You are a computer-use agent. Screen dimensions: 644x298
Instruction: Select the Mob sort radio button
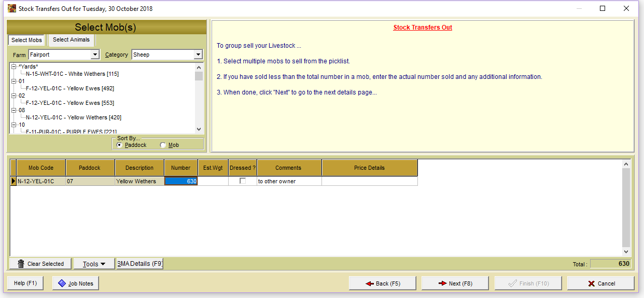coord(163,145)
